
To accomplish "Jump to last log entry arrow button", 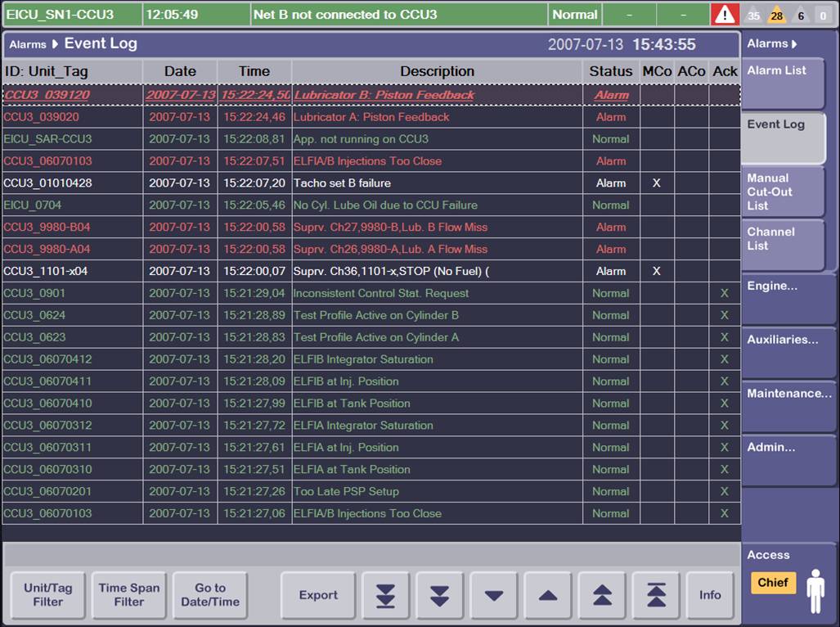I will (385, 595).
